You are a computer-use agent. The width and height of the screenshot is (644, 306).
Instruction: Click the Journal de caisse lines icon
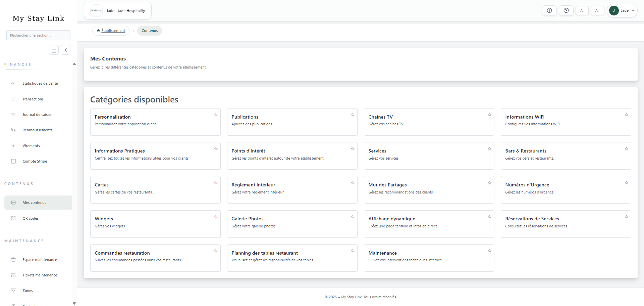tap(13, 114)
